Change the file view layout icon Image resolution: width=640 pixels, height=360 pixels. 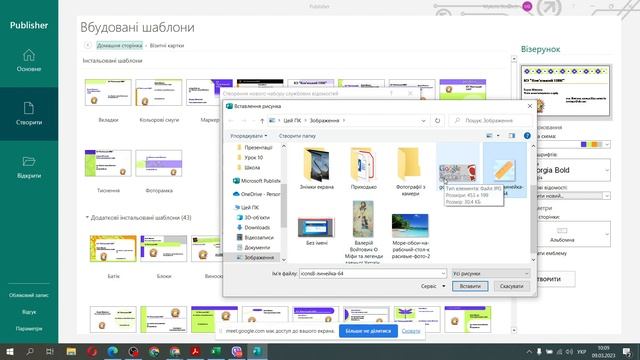pos(489,136)
